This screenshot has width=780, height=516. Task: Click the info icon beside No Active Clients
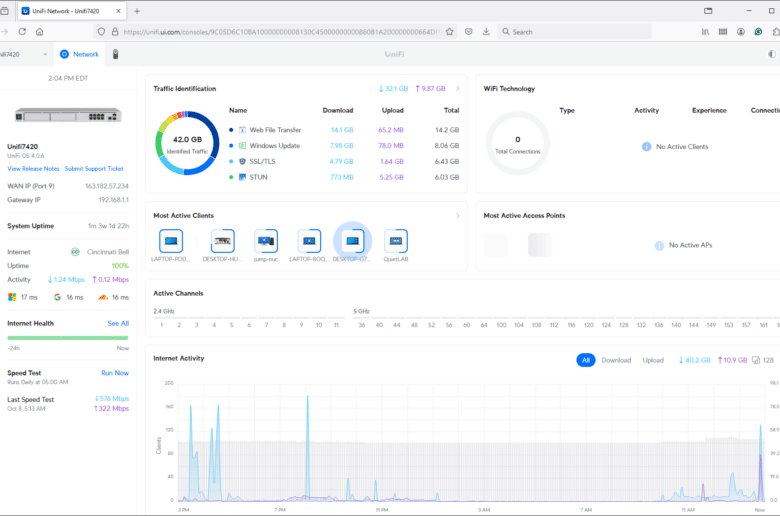coord(646,146)
